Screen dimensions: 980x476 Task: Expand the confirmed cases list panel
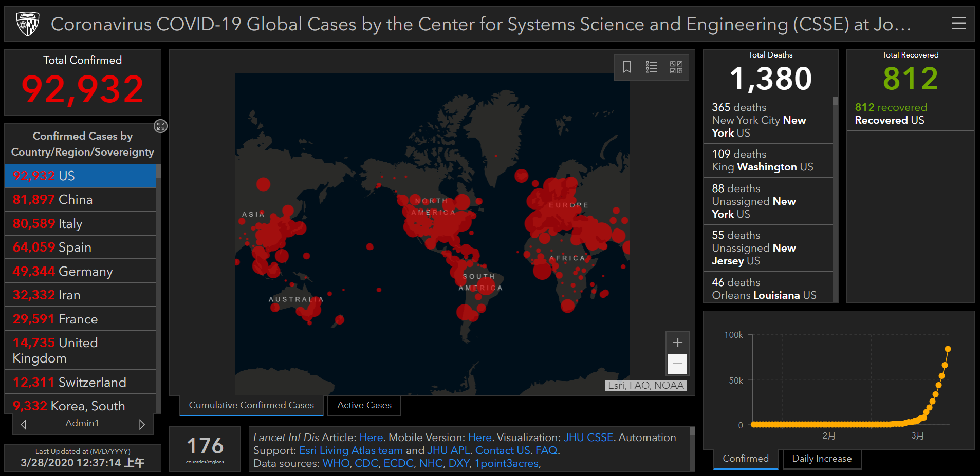point(160,126)
